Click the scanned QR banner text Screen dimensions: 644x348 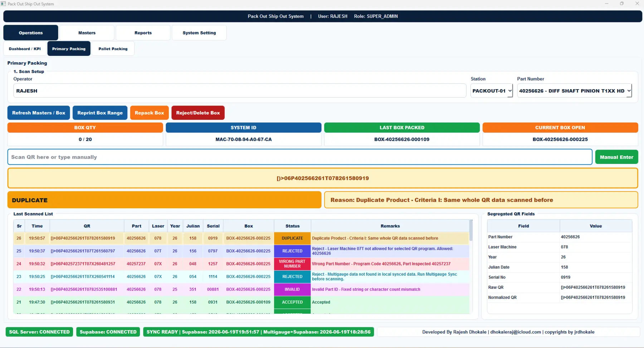click(323, 178)
